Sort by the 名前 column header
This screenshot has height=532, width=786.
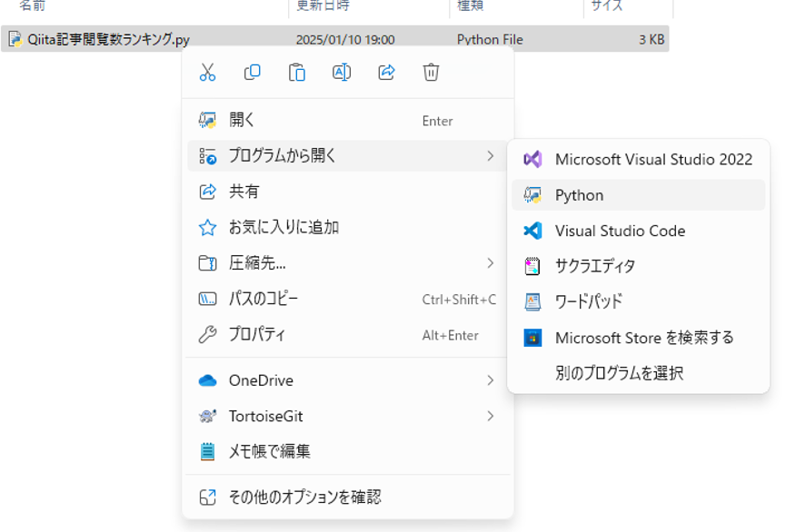pos(32,5)
